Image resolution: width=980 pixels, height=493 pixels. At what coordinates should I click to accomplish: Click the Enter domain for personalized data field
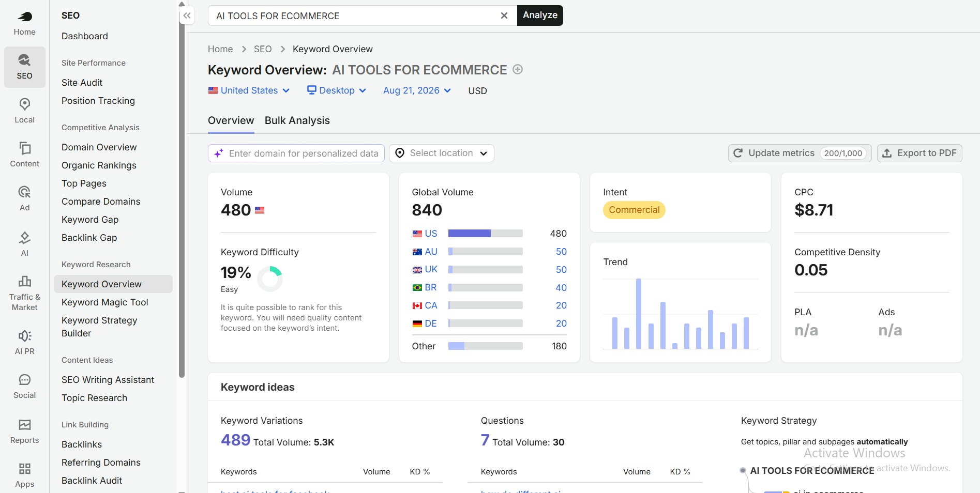[x=296, y=153]
